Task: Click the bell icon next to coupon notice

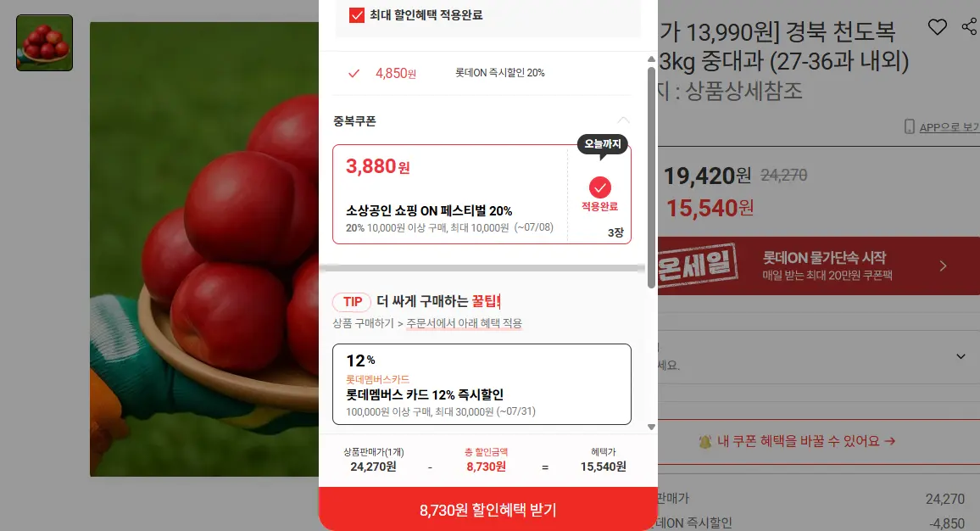Action: click(705, 442)
